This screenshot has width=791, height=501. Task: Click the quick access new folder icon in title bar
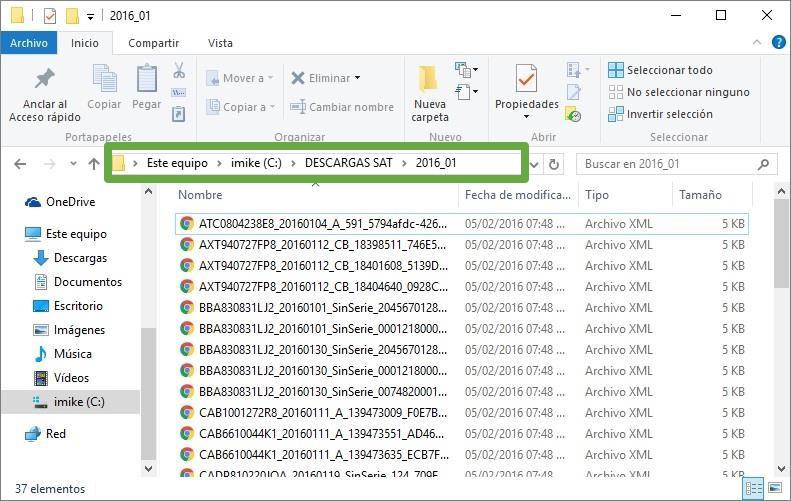[73, 16]
